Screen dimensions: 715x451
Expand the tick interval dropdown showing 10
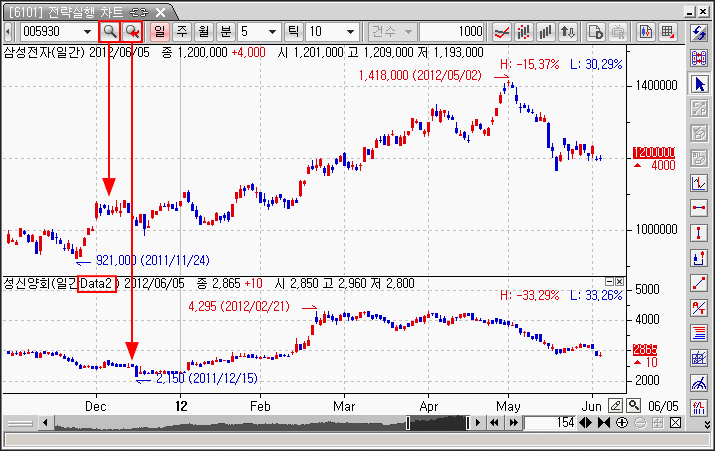(350, 31)
